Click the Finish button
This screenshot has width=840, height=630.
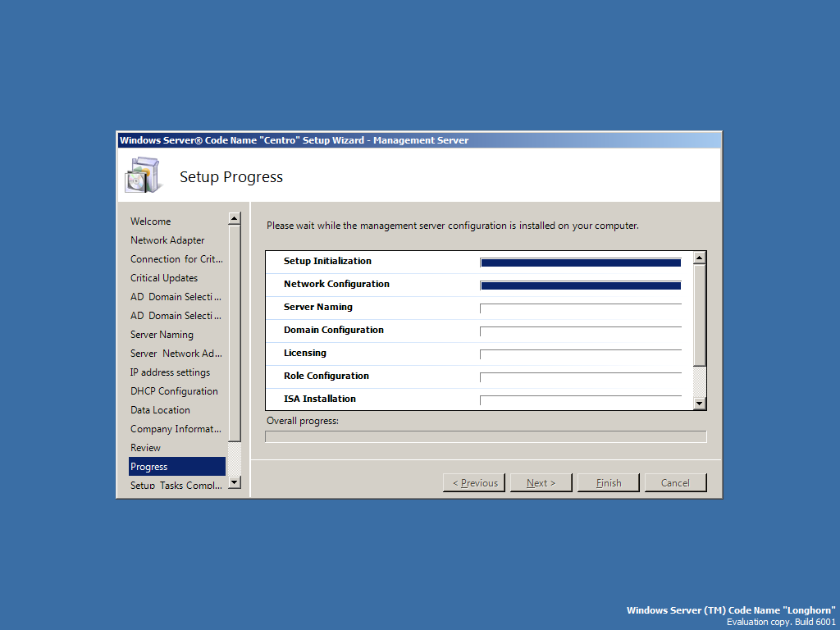[x=609, y=482]
